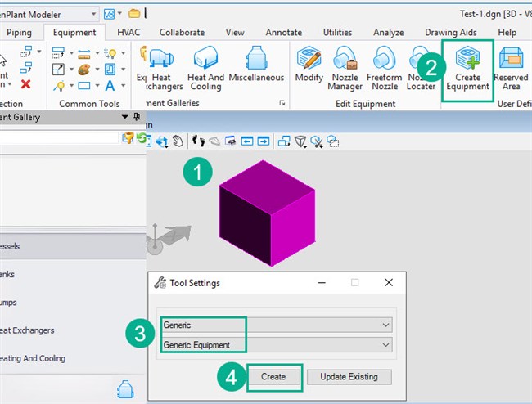Select the Freeform Nozzle tool

(385, 69)
